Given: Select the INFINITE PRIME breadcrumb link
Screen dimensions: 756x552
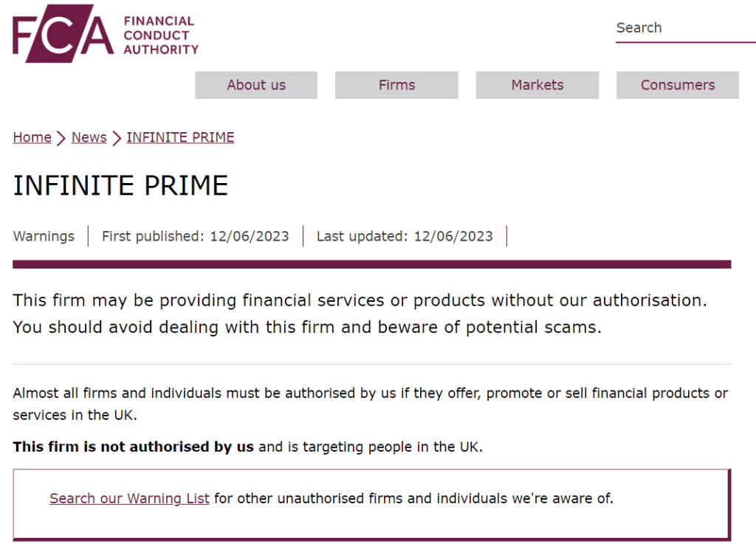Looking at the screenshot, I should 180,137.
